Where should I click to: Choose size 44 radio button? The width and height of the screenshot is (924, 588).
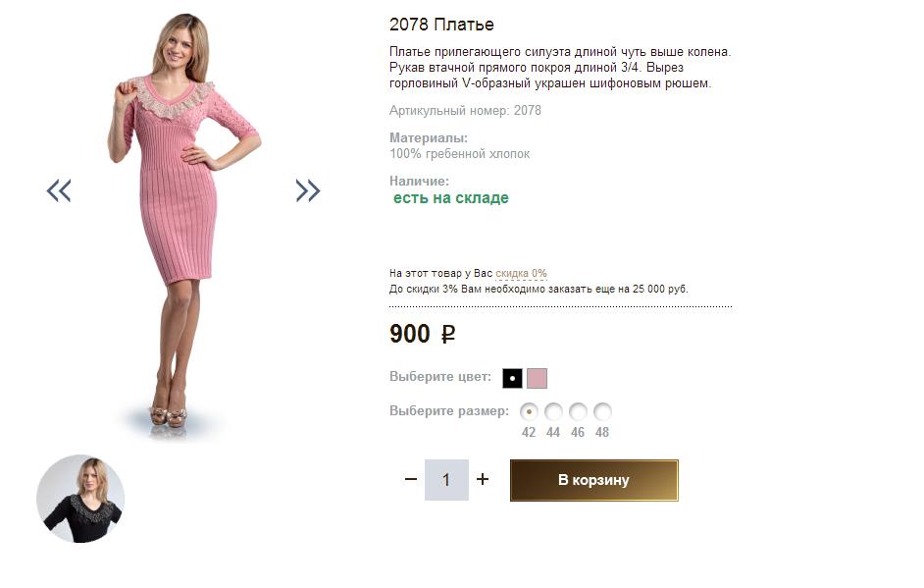pyautogui.click(x=553, y=412)
